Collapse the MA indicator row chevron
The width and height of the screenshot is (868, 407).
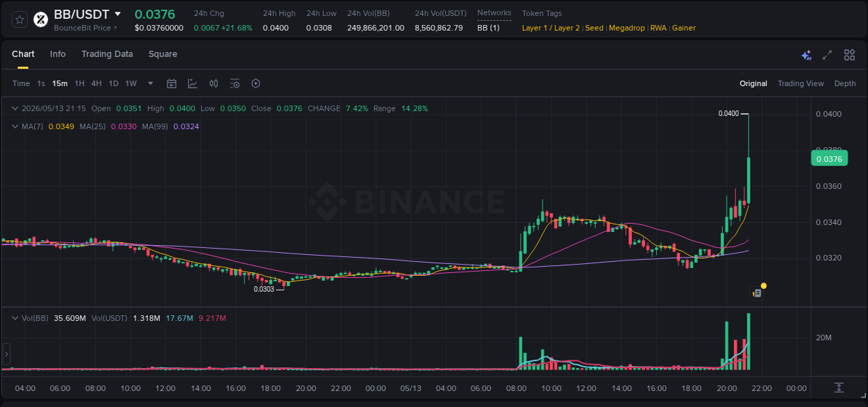[15, 126]
